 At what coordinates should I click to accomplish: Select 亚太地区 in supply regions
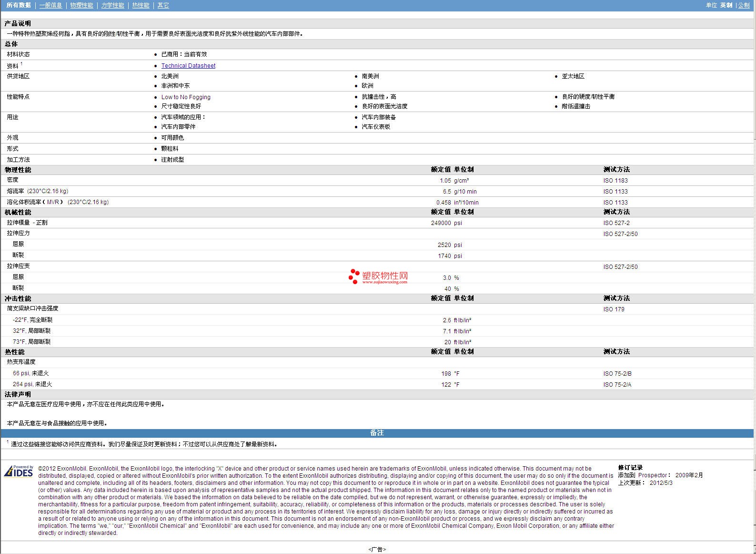click(573, 76)
